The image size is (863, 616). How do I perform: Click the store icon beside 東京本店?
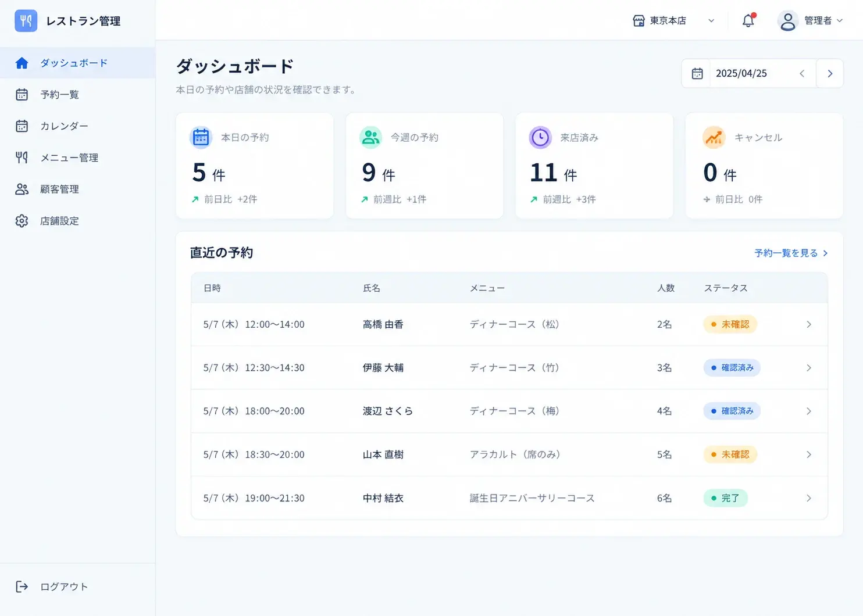tap(639, 21)
